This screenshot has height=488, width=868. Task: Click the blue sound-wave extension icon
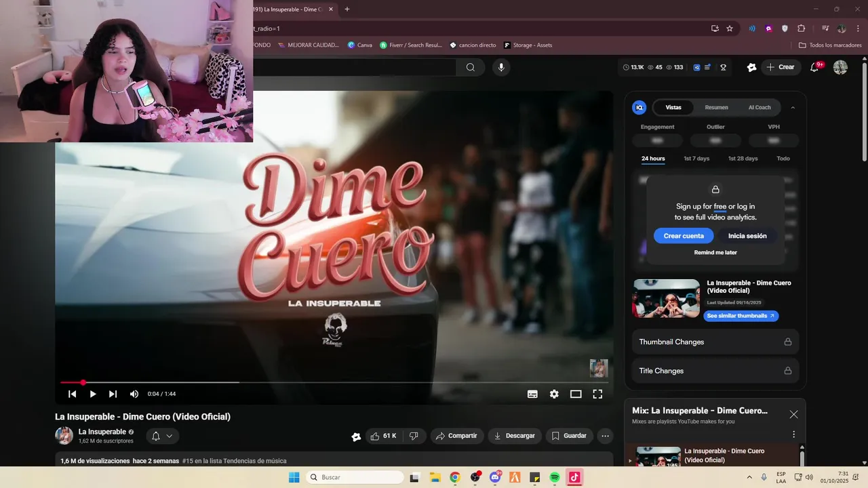tap(752, 28)
